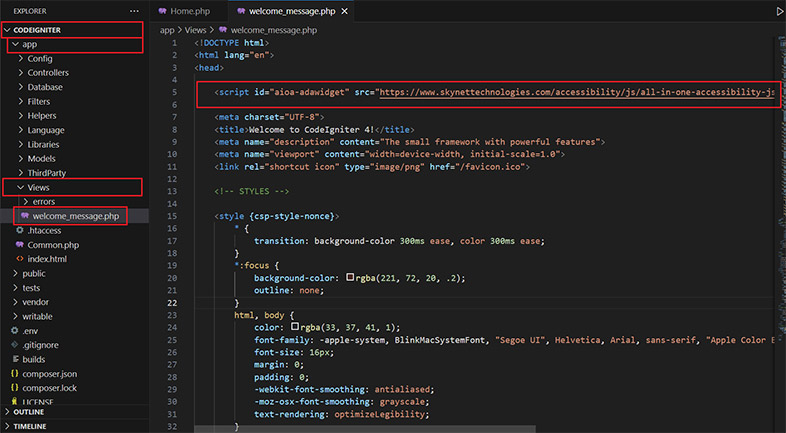Click the title text 'Welcome to CodeIgniter 4!'
Image resolution: width=786 pixels, height=433 pixels.
pos(310,129)
